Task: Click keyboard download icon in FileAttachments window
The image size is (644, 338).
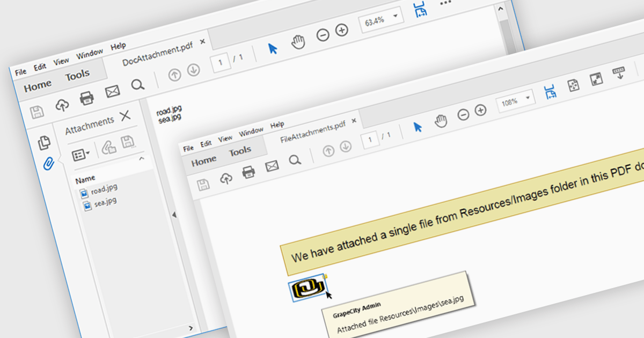Action: point(619,72)
